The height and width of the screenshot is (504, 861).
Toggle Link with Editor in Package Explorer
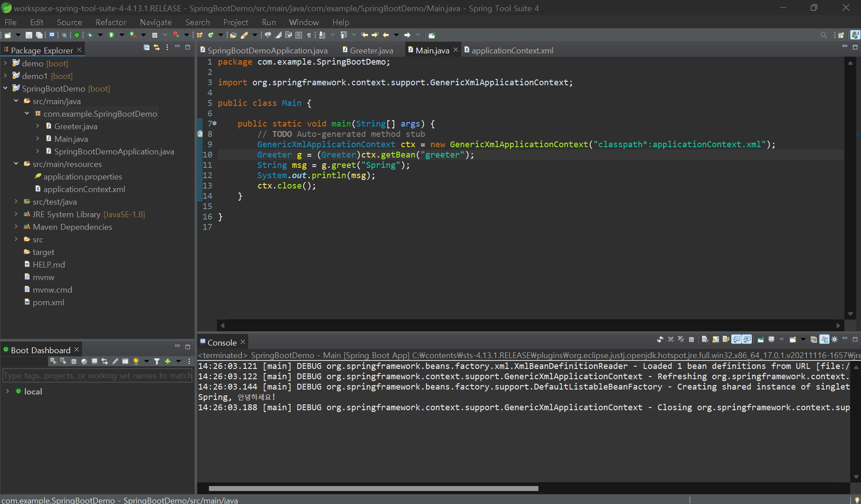(157, 47)
